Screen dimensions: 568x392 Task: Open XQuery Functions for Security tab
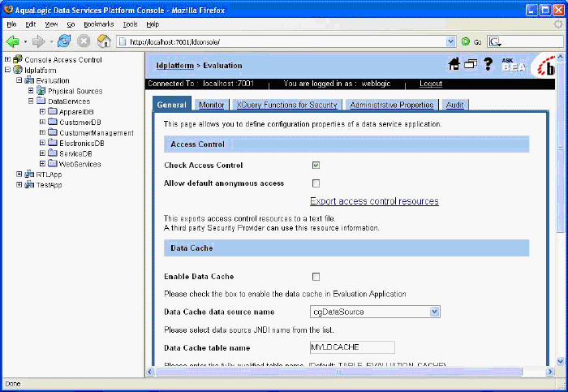click(x=287, y=105)
